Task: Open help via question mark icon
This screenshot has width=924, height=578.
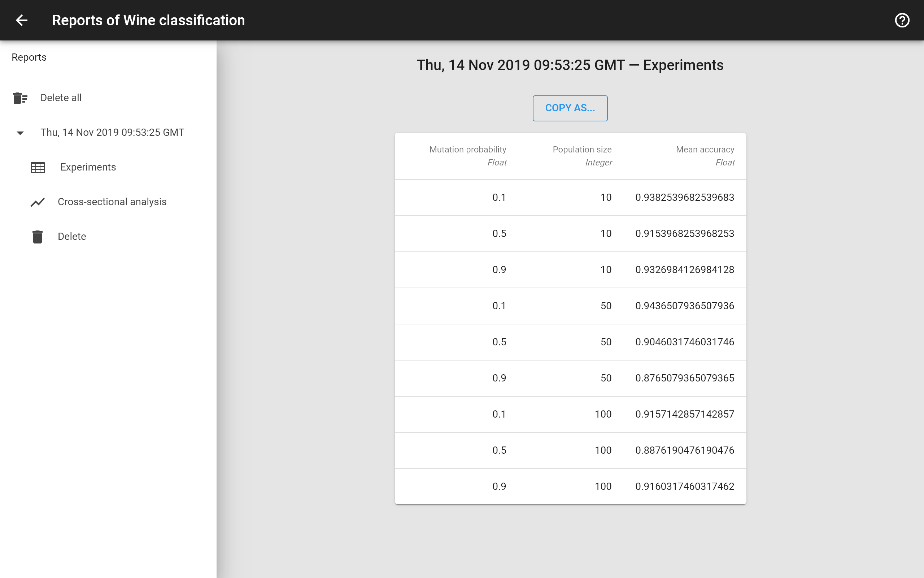Action: [902, 20]
